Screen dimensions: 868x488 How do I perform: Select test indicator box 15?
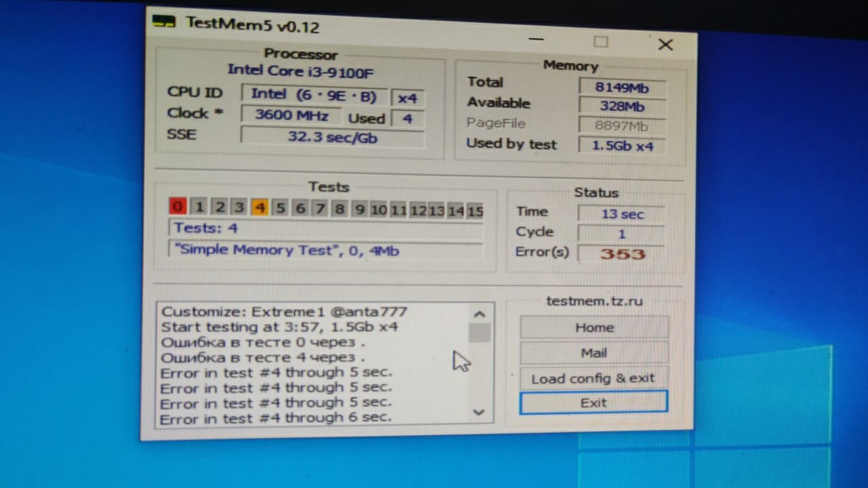click(475, 211)
